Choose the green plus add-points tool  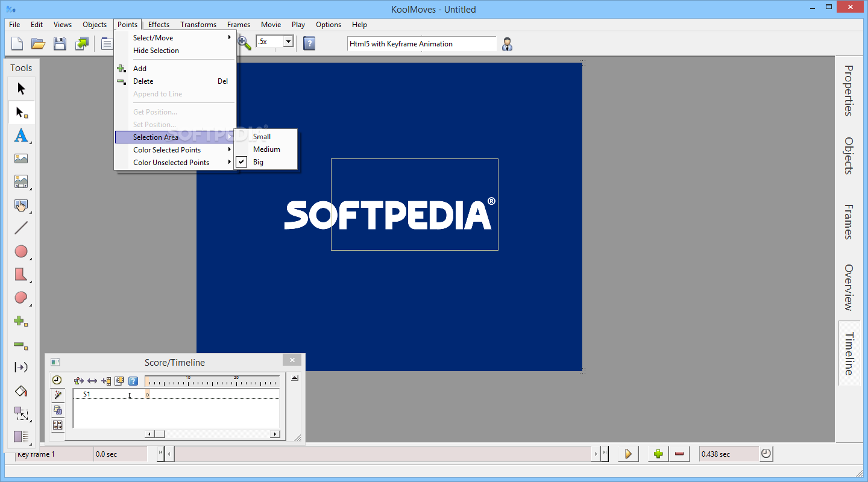[x=21, y=321]
